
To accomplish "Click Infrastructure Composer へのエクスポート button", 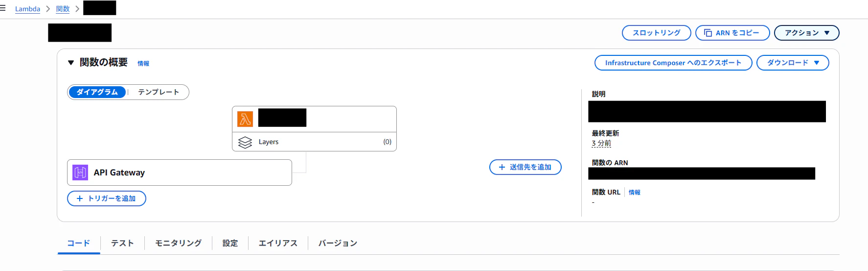I will 673,63.
